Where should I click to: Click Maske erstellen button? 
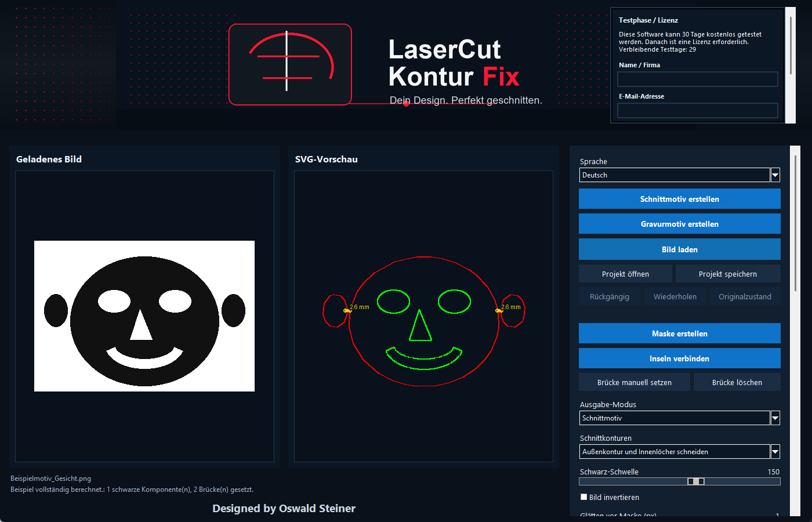tap(680, 333)
